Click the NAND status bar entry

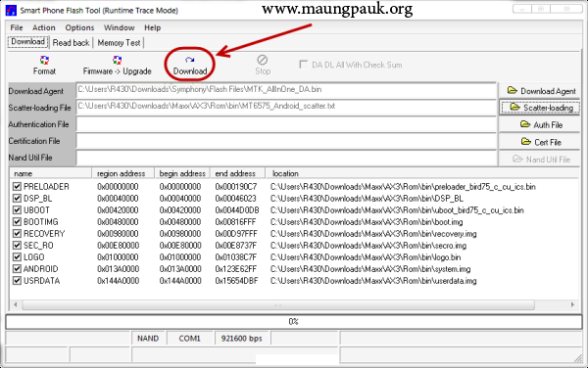[x=148, y=339]
